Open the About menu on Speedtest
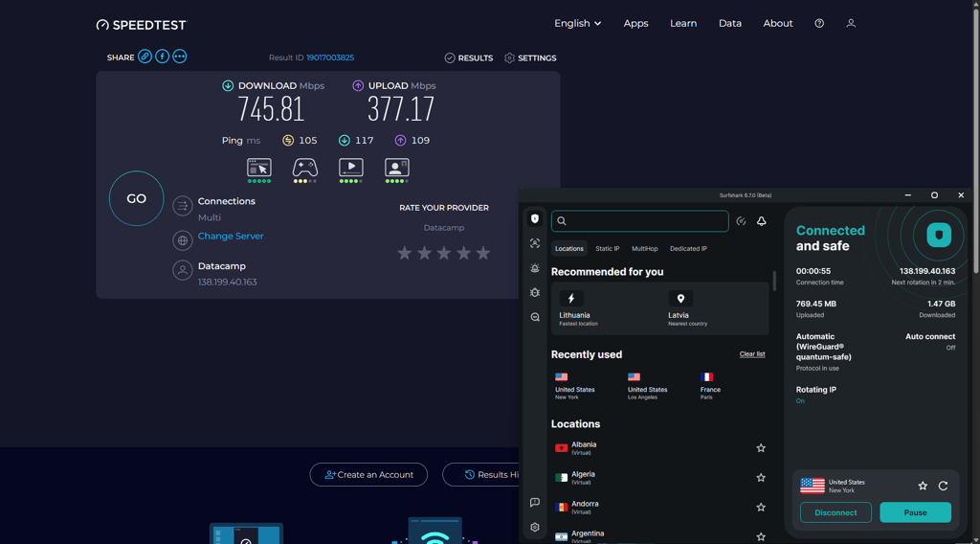Viewport: 980px width, 544px height. 777,23
